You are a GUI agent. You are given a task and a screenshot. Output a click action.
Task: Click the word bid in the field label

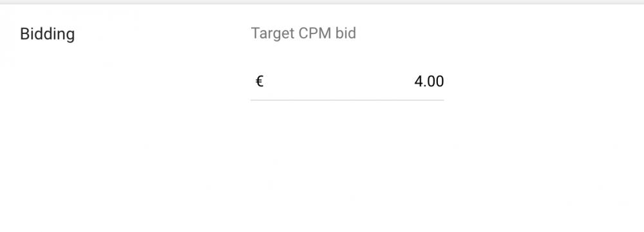[345, 33]
